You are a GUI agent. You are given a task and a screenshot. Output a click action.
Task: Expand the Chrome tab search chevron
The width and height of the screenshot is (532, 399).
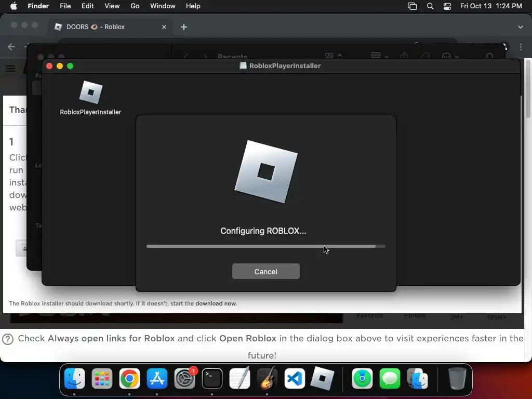(x=521, y=27)
